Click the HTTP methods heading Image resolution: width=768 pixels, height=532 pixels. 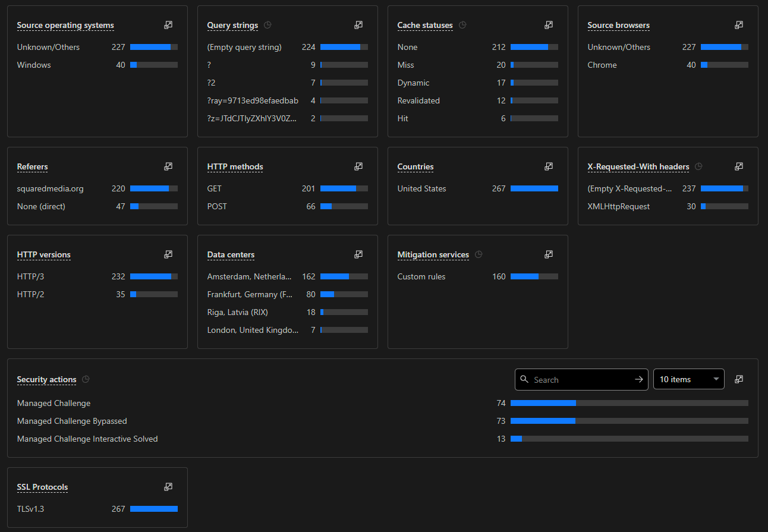[x=235, y=167]
